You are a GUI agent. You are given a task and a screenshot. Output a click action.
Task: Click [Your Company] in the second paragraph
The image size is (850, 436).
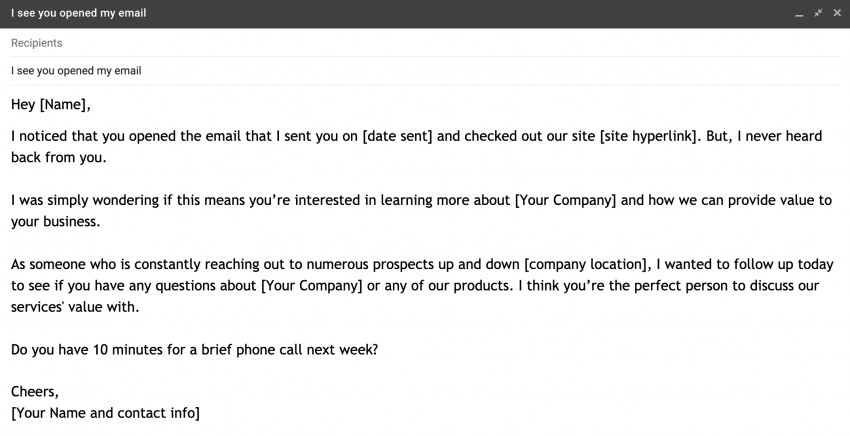[565, 201]
